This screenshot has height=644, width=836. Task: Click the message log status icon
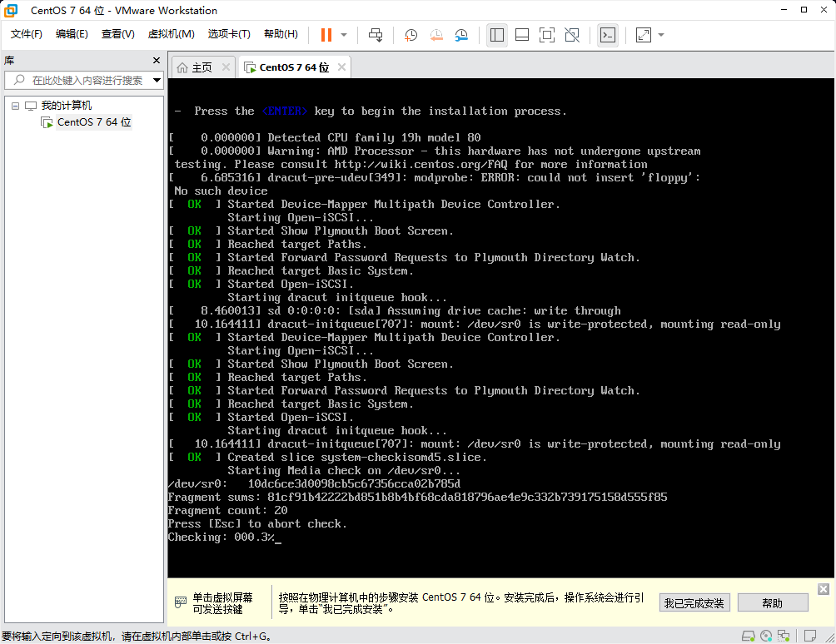pyautogui.click(x=810, y=636)
